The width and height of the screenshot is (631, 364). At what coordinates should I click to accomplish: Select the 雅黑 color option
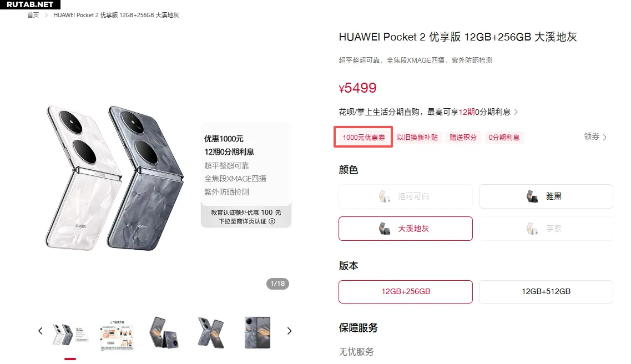coord(546,196)
